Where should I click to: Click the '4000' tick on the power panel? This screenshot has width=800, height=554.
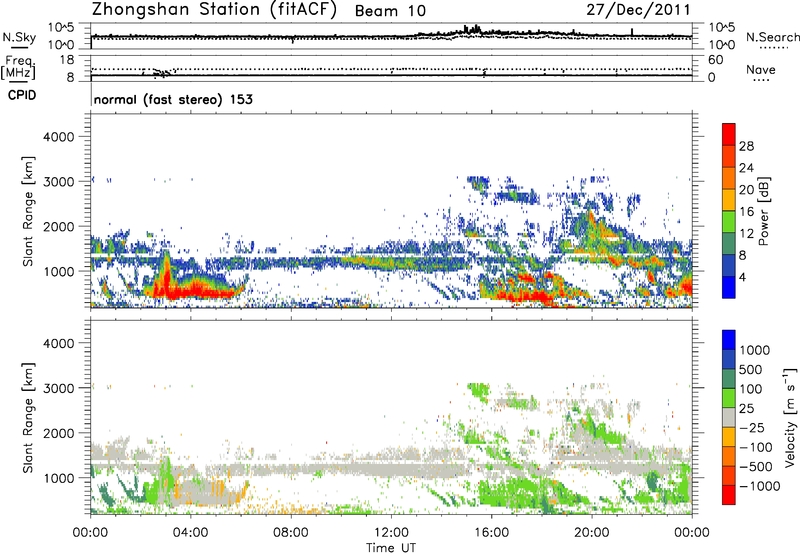tap(59, 137)
